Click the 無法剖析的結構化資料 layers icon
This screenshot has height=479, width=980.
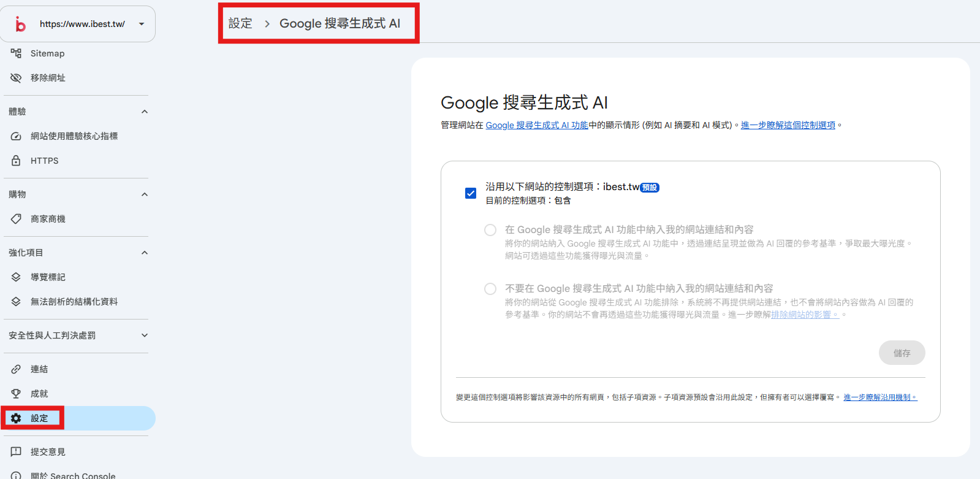pos(16,302)
